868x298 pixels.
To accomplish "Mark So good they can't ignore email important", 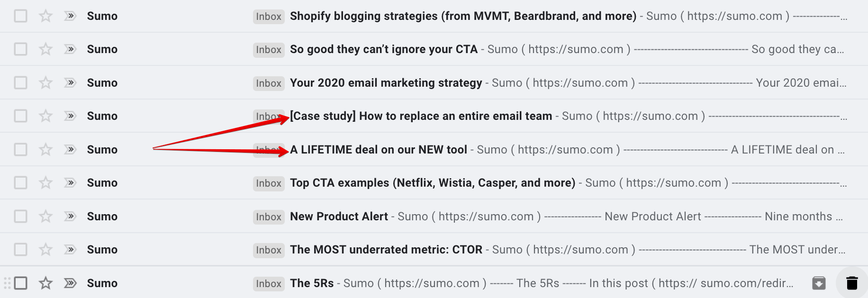I will (70, 49).
